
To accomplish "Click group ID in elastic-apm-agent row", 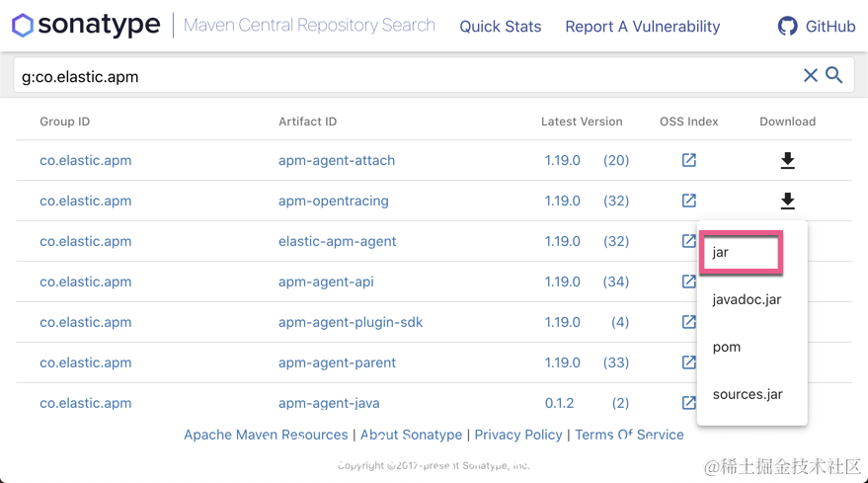I will point(86,241).
